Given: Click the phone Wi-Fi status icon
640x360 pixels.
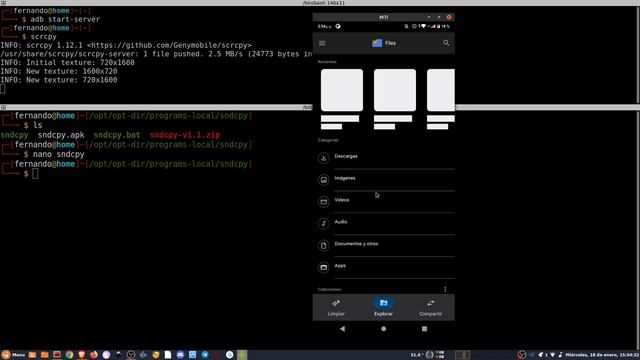Looking at the screenshot, I should (423, 26).
